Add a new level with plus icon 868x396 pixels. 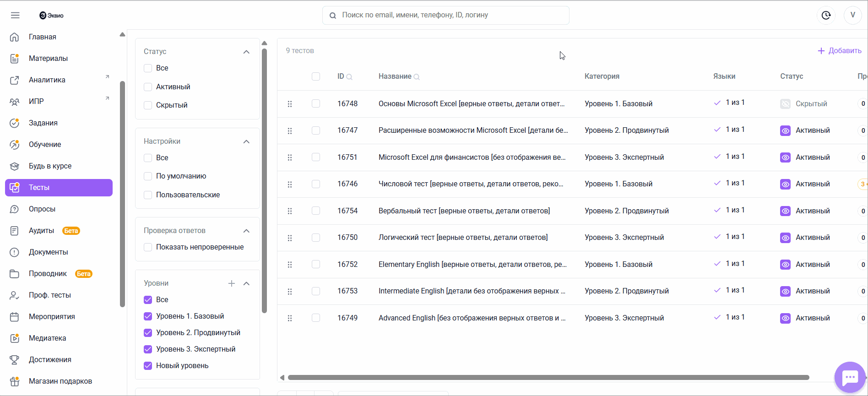[232, 283]
